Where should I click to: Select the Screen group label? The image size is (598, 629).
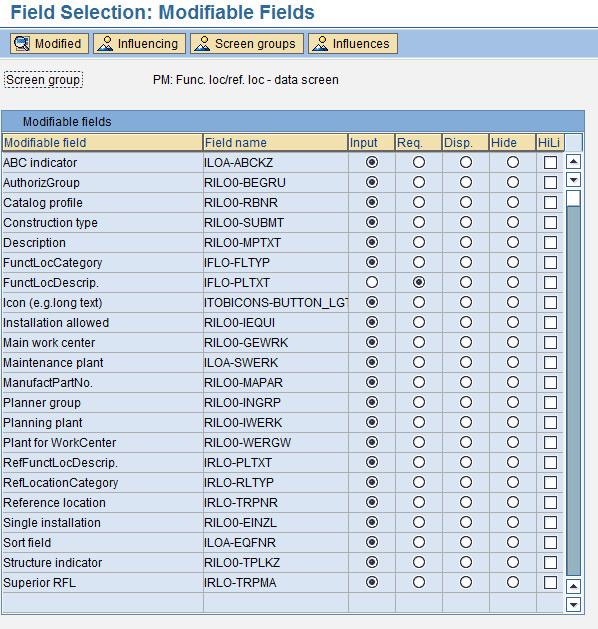43,79
